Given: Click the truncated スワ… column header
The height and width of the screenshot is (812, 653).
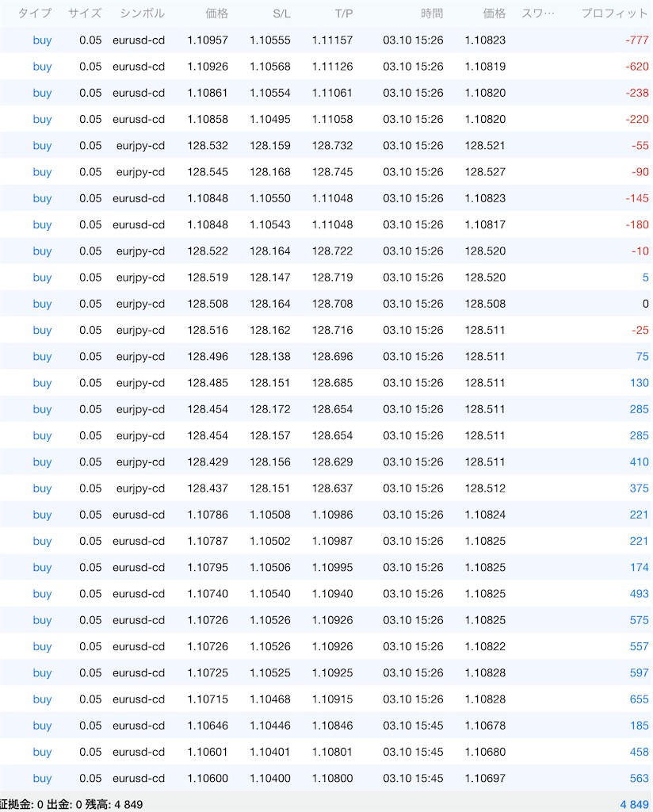Looking at the screenshot, I should point(537,13).
